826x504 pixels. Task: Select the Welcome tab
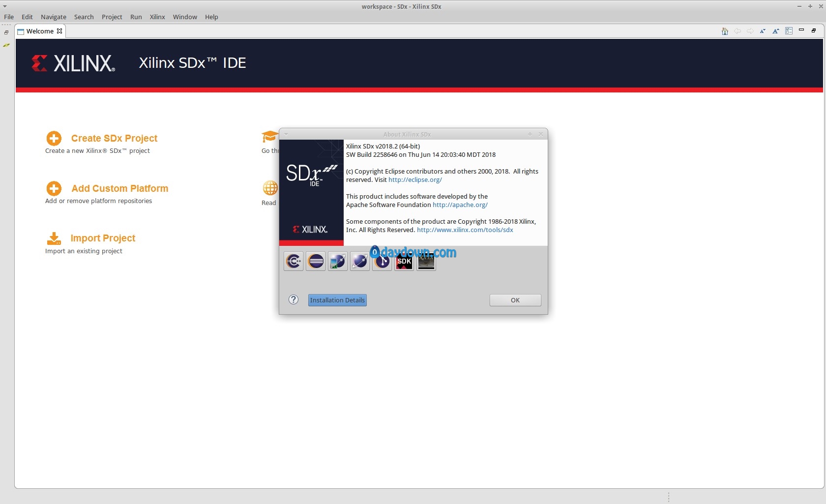coord(40,31)
